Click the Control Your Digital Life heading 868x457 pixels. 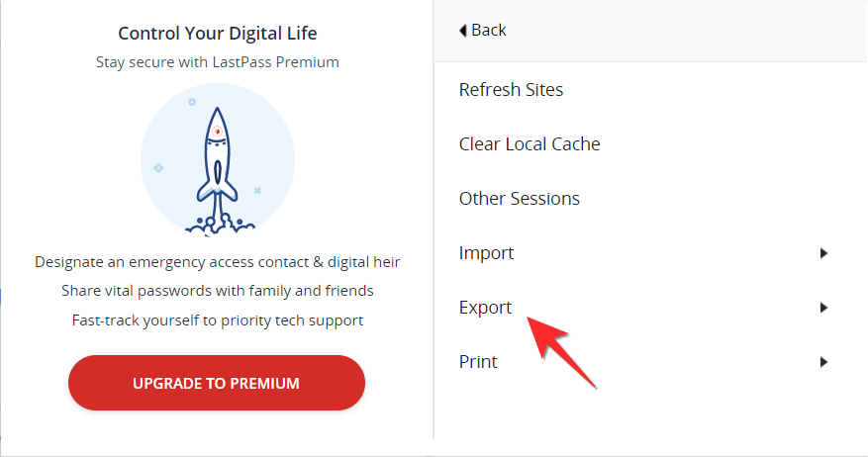coord(218,34)
